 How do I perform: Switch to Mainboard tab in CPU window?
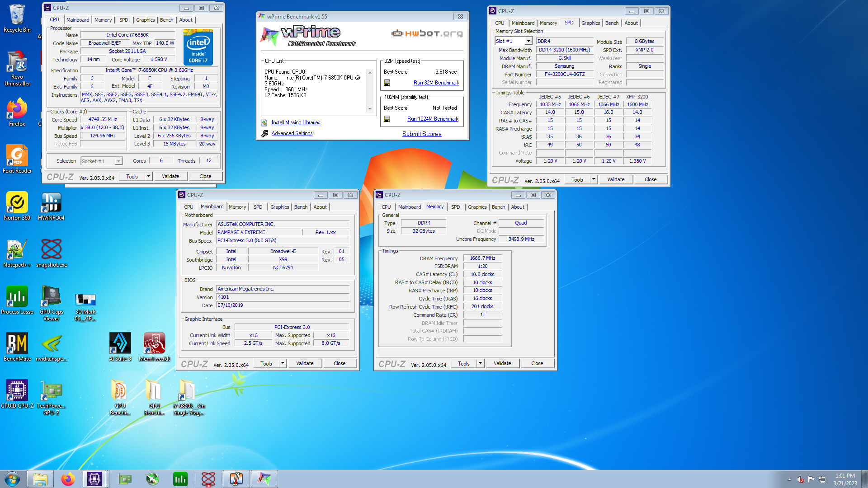click(78, 20)
